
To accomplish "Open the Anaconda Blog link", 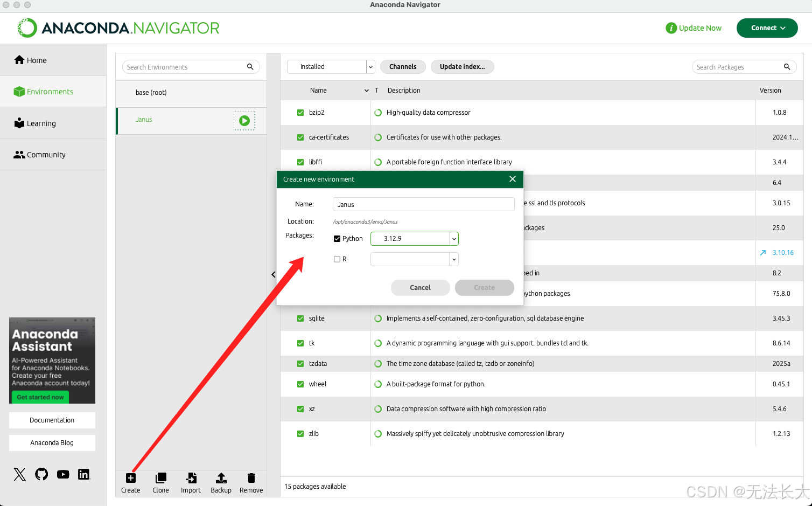I will click(52, 443).
